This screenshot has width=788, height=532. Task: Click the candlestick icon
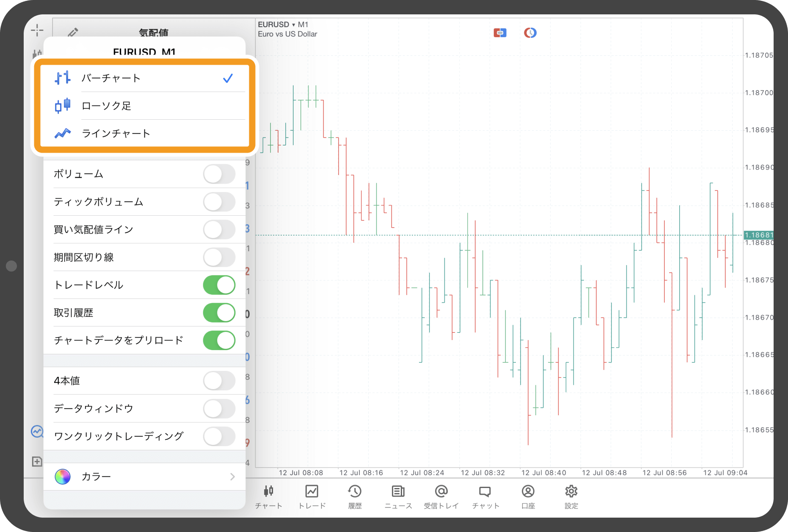pos(62,106)
